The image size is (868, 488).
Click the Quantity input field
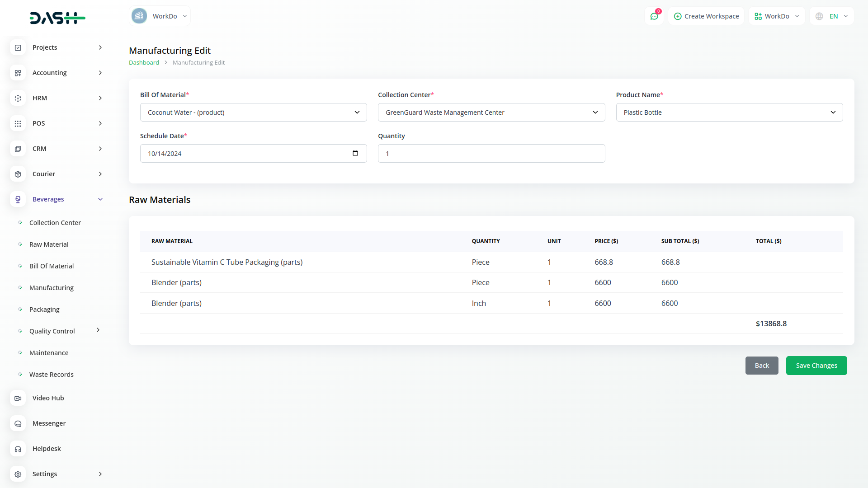pos(491,154)
